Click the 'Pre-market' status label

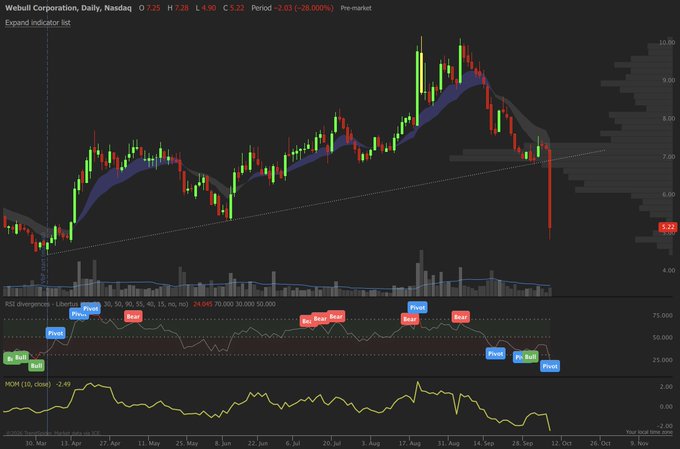(356, 8)
